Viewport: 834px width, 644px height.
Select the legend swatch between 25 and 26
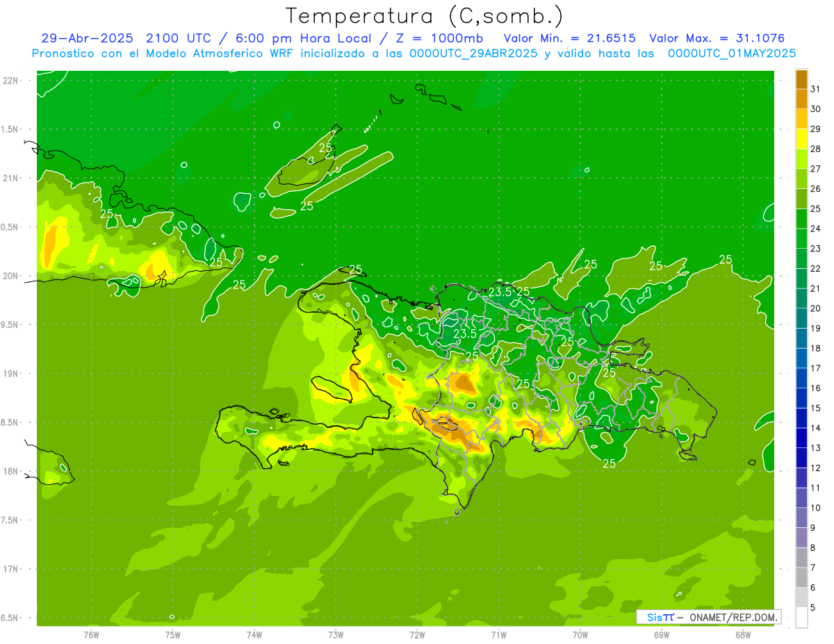[801, 199]
